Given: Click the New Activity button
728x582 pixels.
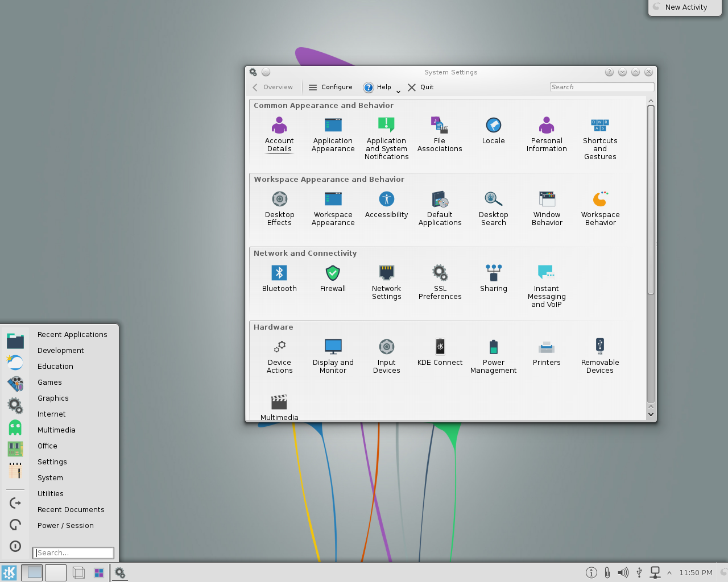Looking at the screenshot, I should click(685, 7).
